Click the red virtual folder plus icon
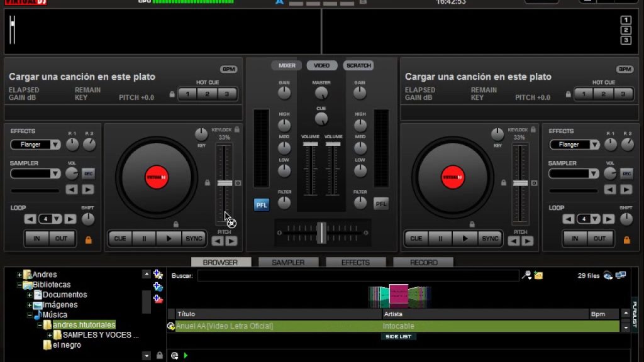Viewport: 644px width, 362px height. [x=158, y=299]
